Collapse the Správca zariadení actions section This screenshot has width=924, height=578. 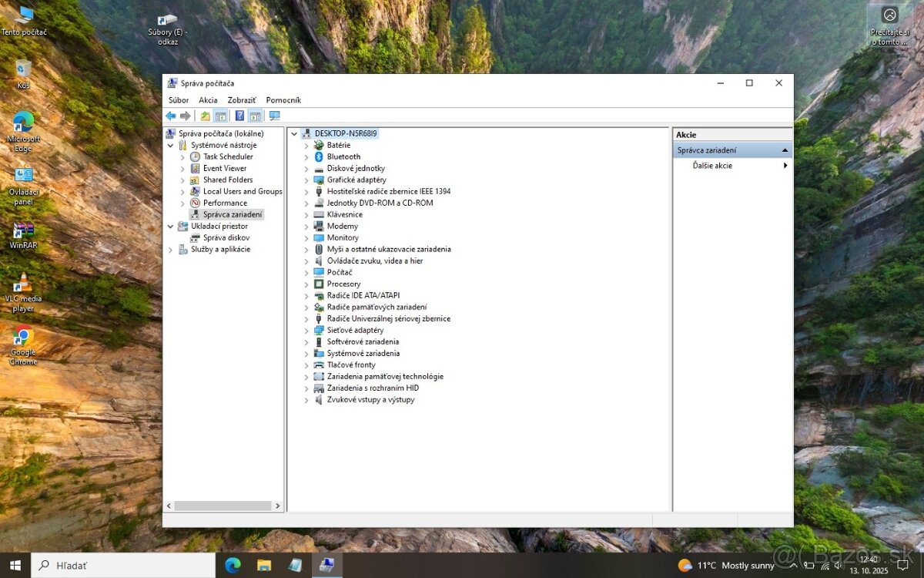[785, 150]
